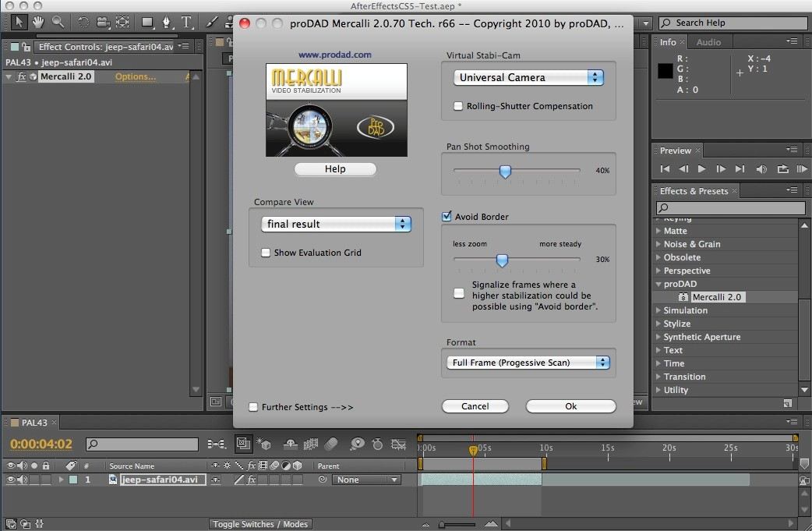Expand the Matte effects category
The image size is (812, 531).
point(658,231)
